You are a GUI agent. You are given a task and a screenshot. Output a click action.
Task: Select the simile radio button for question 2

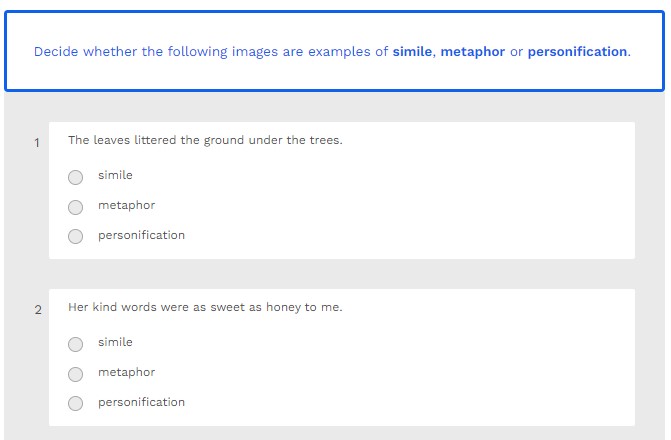(x=76, y=344)
